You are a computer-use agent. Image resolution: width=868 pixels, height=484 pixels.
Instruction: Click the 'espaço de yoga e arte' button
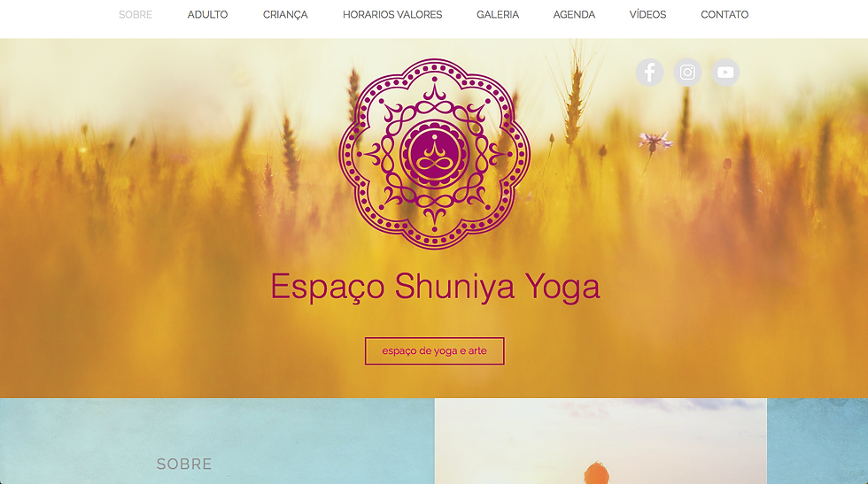tap(435, 350)
